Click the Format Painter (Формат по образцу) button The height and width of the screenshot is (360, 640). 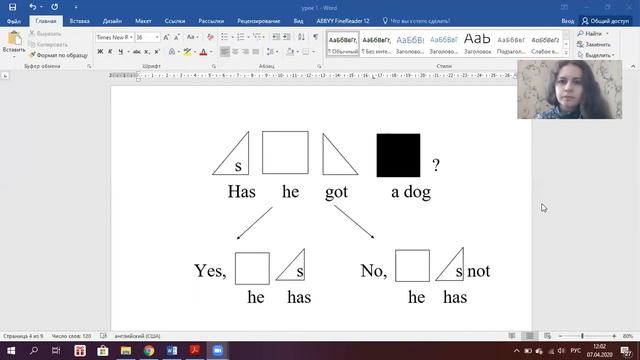[x=58, y=55]
